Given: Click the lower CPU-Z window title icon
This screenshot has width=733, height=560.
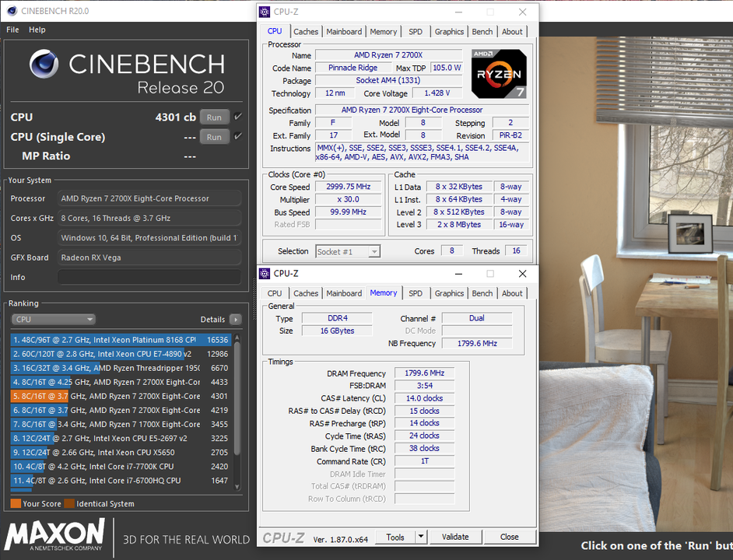Looking at the screenshot, I should tap(265, 274).
